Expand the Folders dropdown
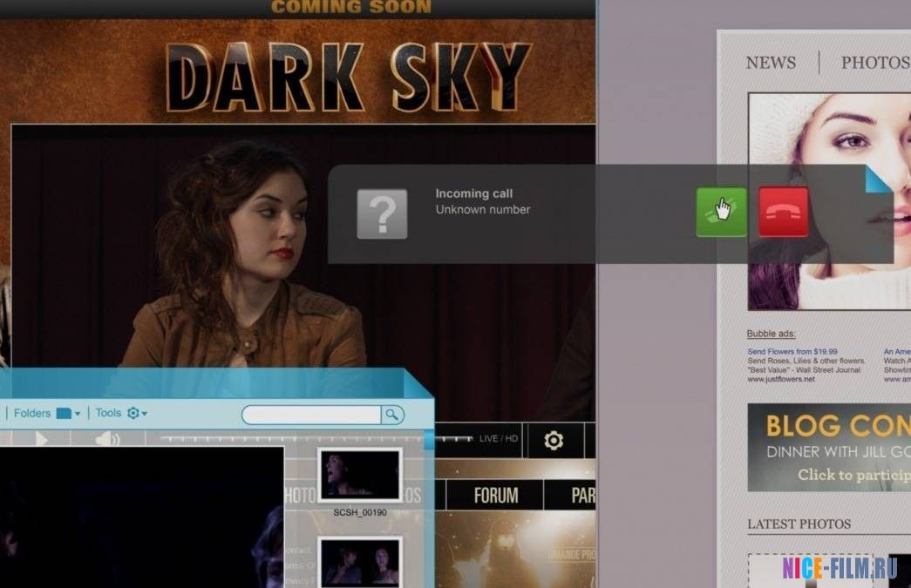Image resolution: width=911 pixels, height=588 pixels. tap(67, 414)
